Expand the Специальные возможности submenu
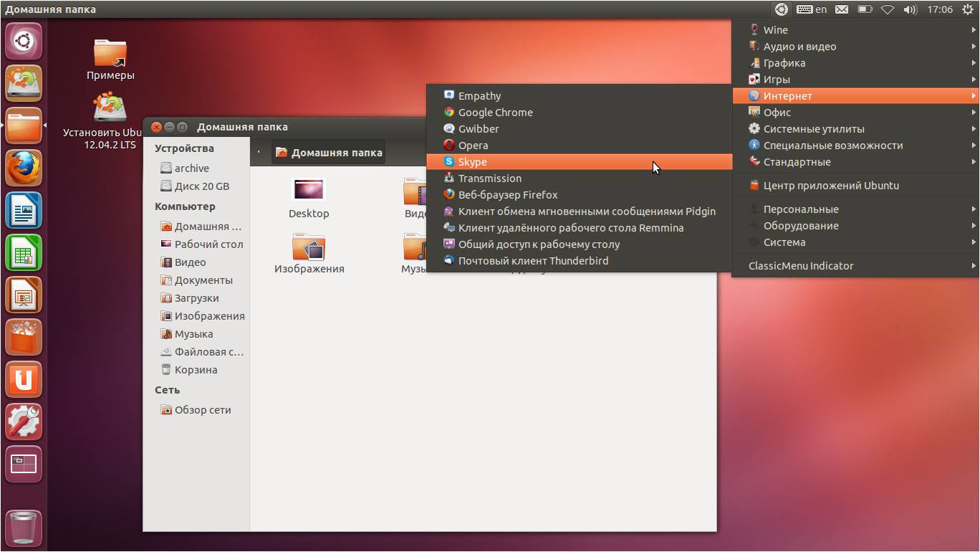Image resolution: width=980 pixels, height=552 pixels. (855, 146)
